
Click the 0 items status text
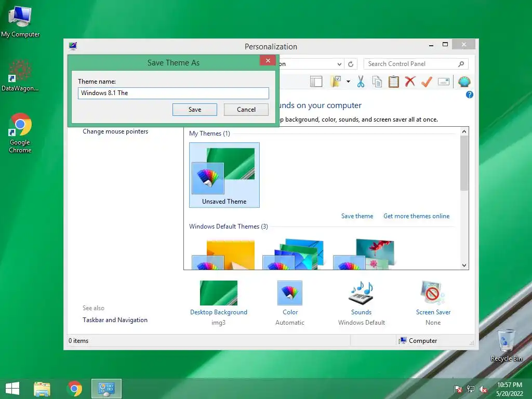tap(78, 341)
